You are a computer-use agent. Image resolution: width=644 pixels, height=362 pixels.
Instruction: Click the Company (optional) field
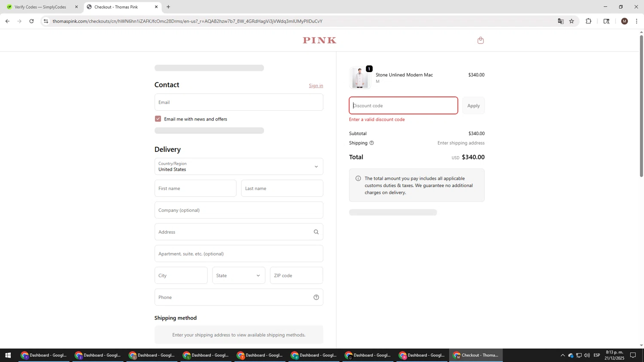(239, 210)
